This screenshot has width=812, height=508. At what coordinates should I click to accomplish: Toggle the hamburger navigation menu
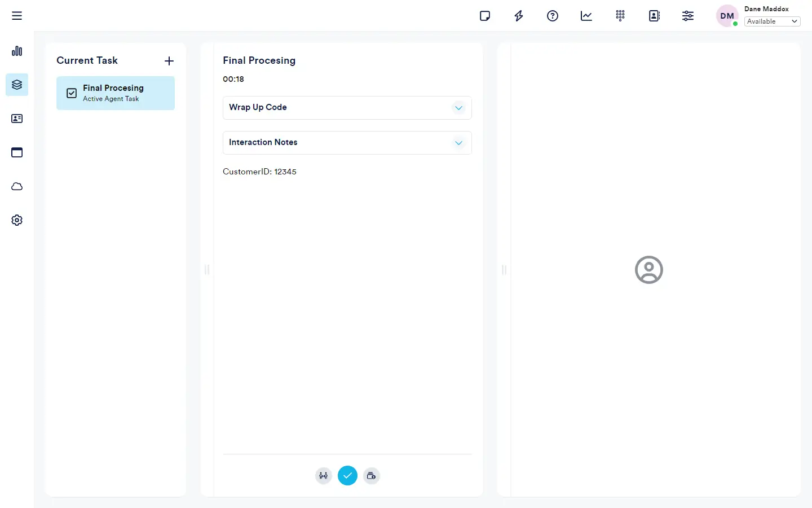pos(17,16)
